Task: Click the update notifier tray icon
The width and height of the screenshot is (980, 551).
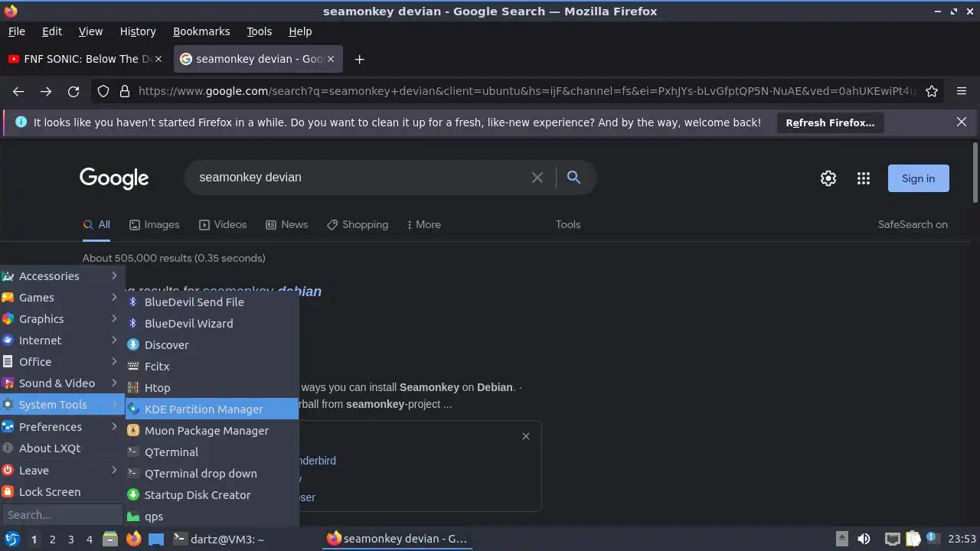Action: 933,539
